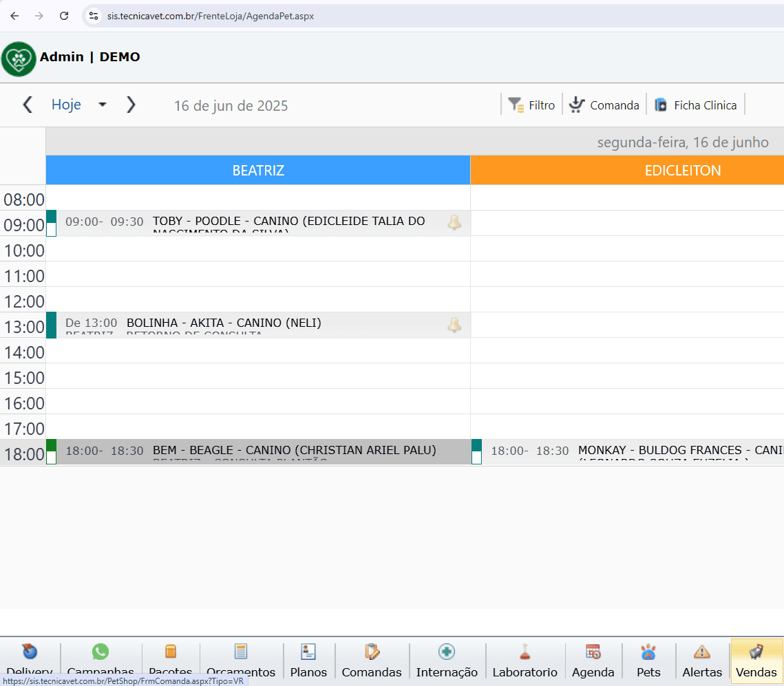This screenshot has width=784, height=686.
Task: Open the Internação icon
Action: pyautogui.click(x=446, y=652)
